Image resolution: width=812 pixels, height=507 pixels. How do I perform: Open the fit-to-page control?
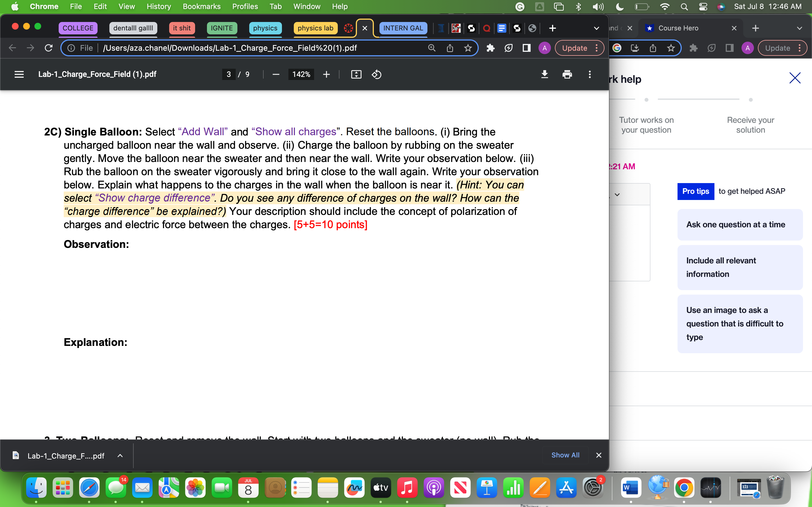(356, 74)
